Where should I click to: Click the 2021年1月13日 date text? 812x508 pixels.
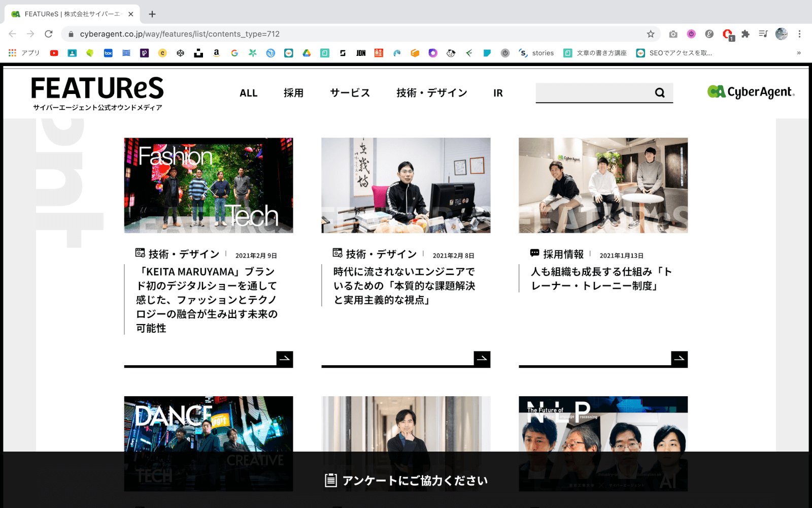tap(622, 256)
